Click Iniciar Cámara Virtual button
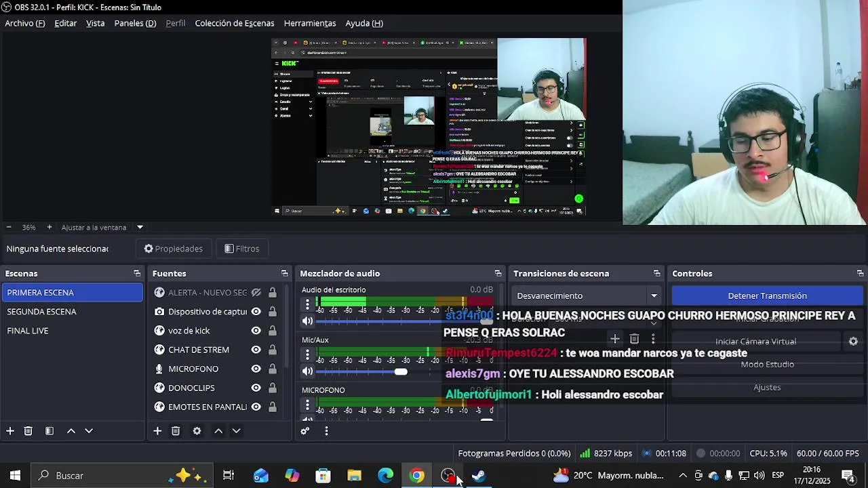The height and width of the screenshot is (488, 868). tap(755, 342)
